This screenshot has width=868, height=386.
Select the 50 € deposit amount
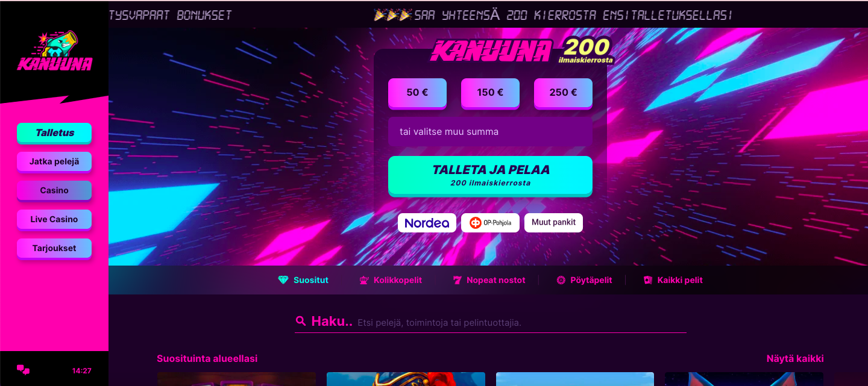pyautogui.click(x=417, y=93)
